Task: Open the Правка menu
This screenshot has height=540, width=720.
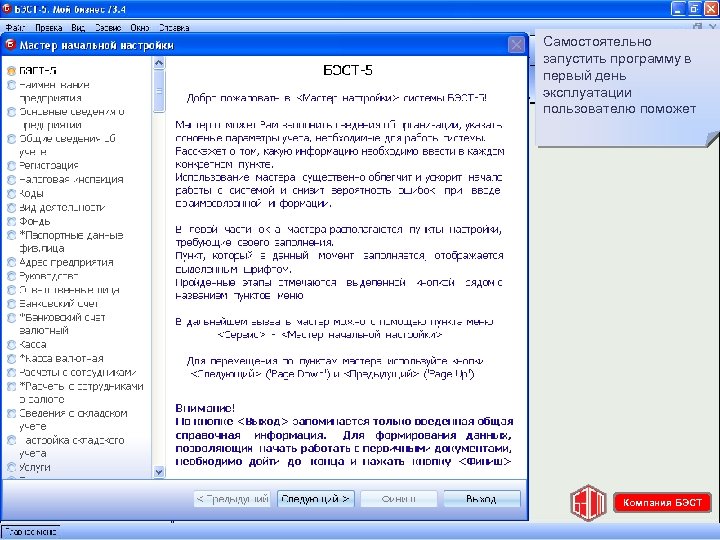Action: 49,28
